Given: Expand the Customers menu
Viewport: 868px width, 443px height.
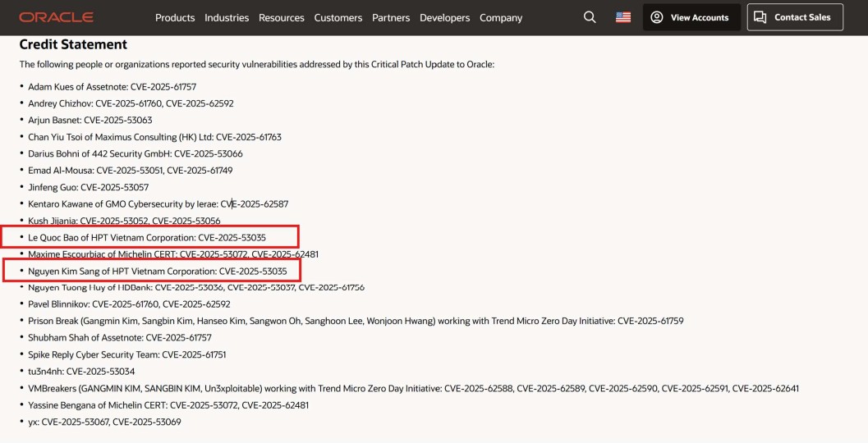Looking at the screenshot, I should click(338, 17).
